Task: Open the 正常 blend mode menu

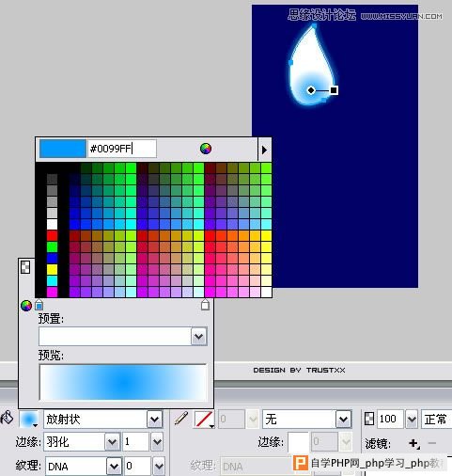Action: 436,419
